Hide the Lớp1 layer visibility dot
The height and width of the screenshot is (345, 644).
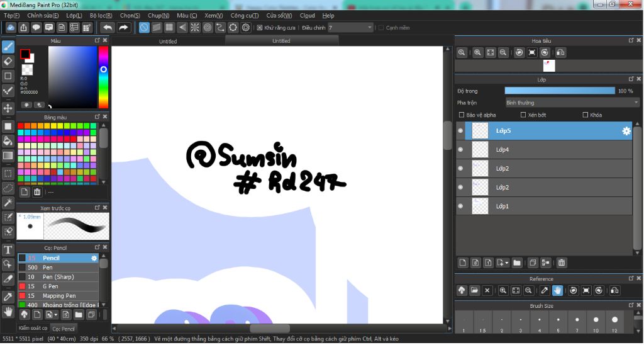pos(460,206)
